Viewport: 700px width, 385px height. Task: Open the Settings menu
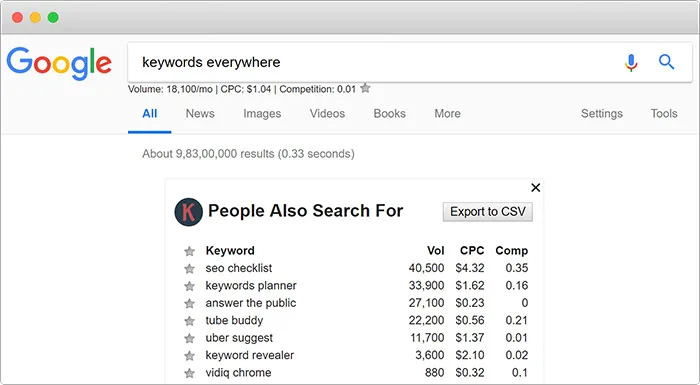click(601, 113)
